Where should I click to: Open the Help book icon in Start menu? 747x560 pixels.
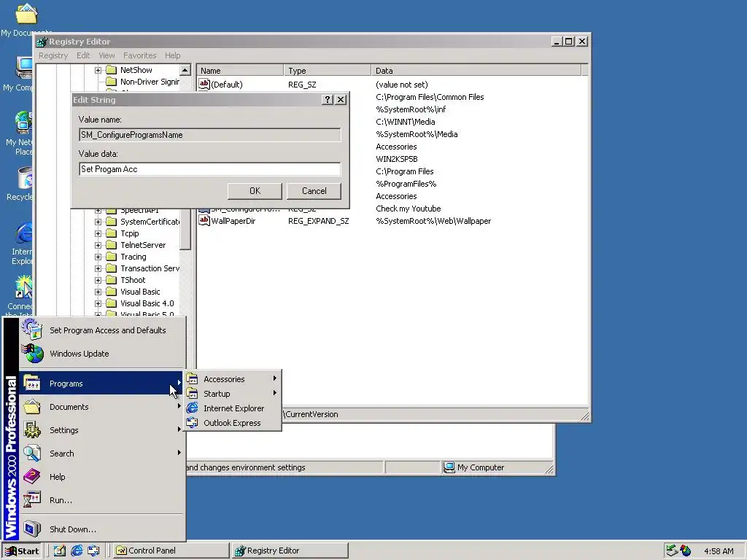(32, 477)
